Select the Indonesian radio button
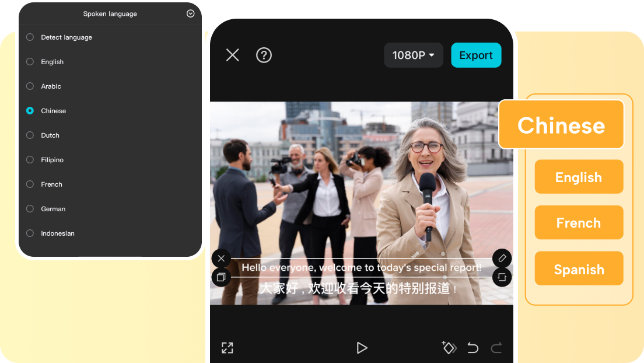 pos(30,233)
